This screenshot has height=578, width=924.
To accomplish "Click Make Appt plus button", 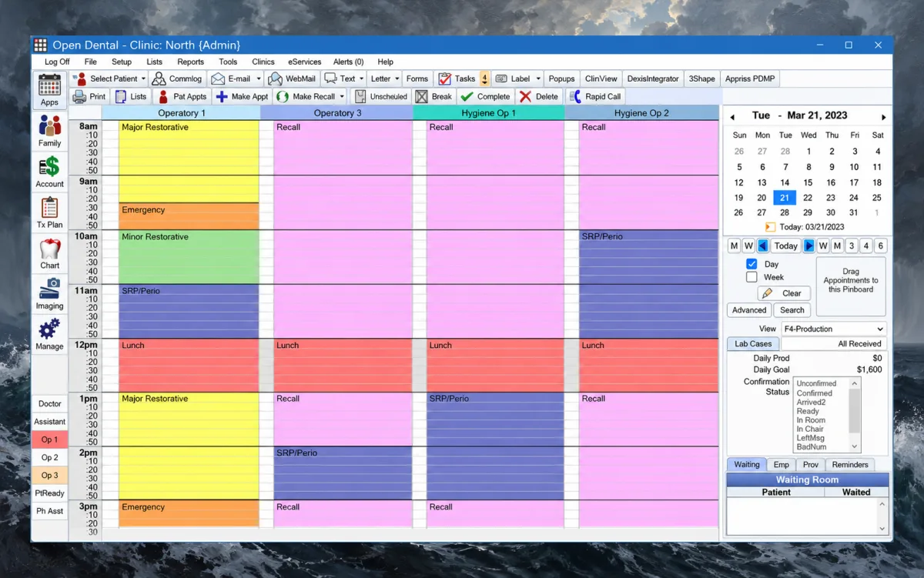I will pos(242,97).
